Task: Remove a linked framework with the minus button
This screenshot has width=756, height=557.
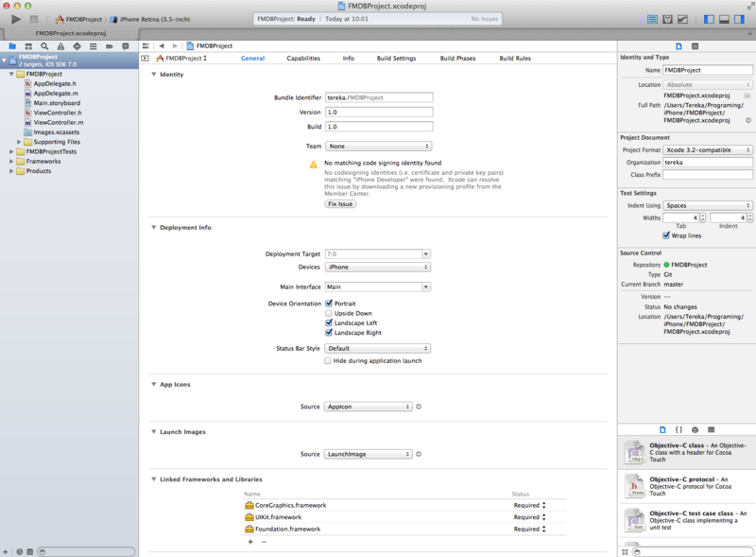Action: point(264,542)
